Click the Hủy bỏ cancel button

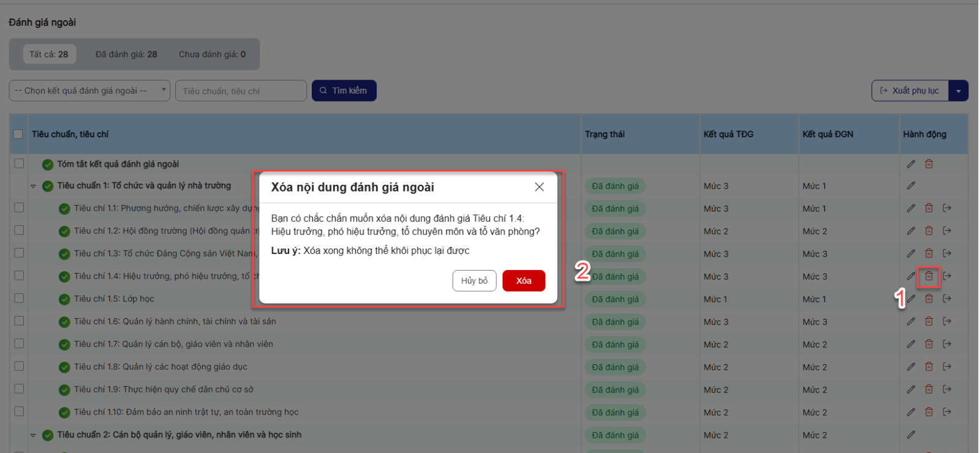(x=474, y=281)
